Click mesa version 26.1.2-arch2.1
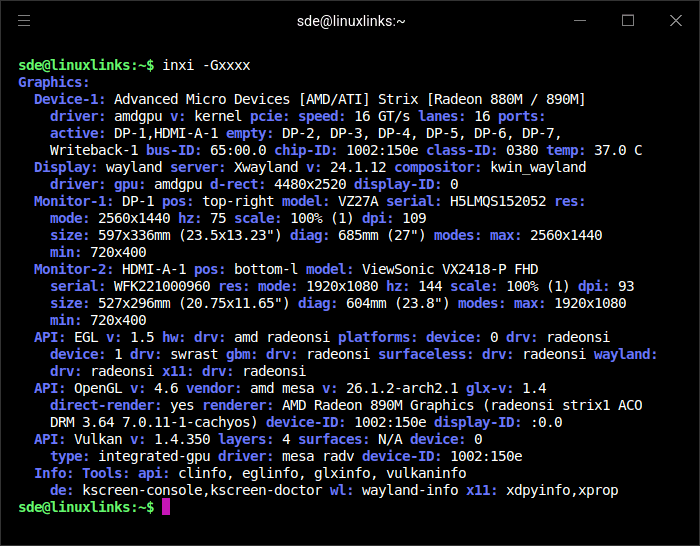700x546 pixels. coord(402,388)
